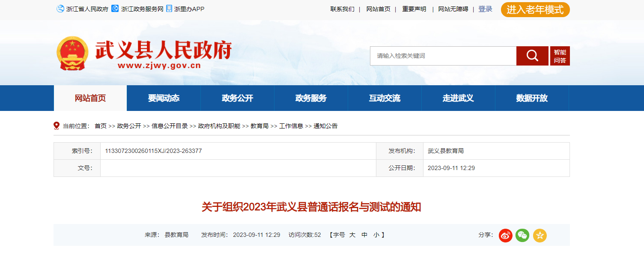Click breadcrumb 通知公告 link
644x254 pixels.
pos(325,126)
